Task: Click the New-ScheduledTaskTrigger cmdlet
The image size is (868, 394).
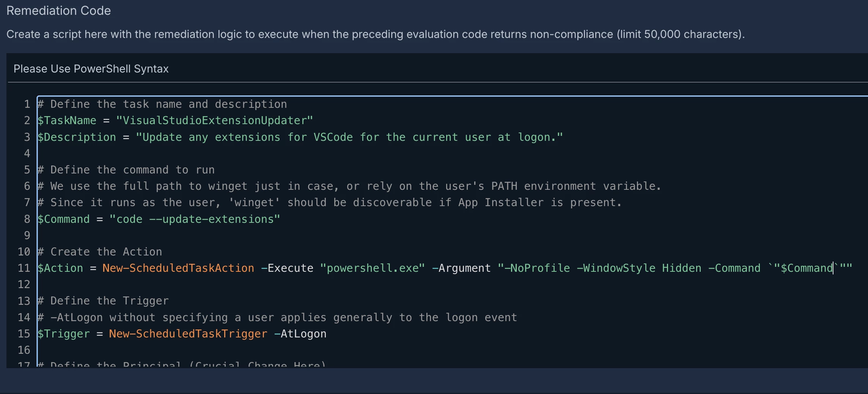Action: [x=188, y=334]
